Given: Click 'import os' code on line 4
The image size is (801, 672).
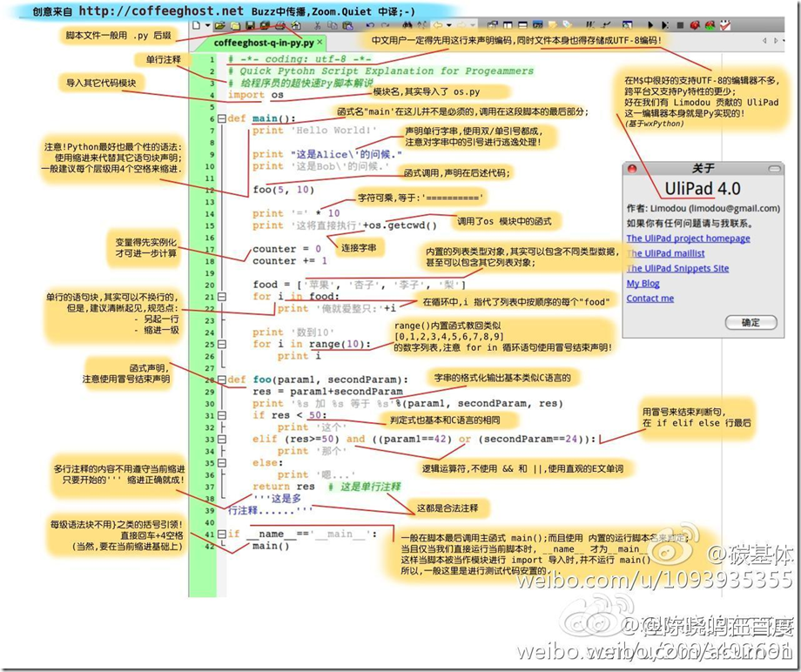Looking at the screenshot, I should click(x=255, y=95).
